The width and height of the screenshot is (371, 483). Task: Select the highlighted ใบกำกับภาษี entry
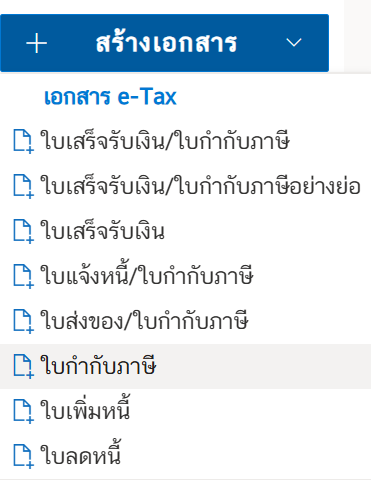[185, 366]
